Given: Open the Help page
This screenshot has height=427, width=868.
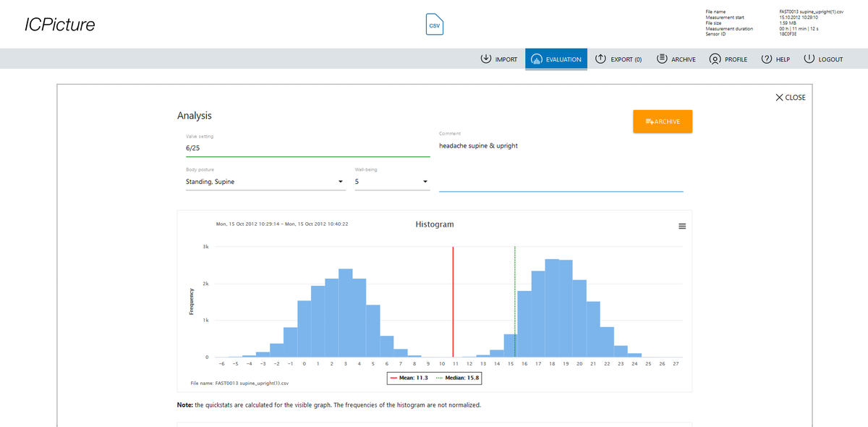Looking at the screenshot, I should point(775,59).
